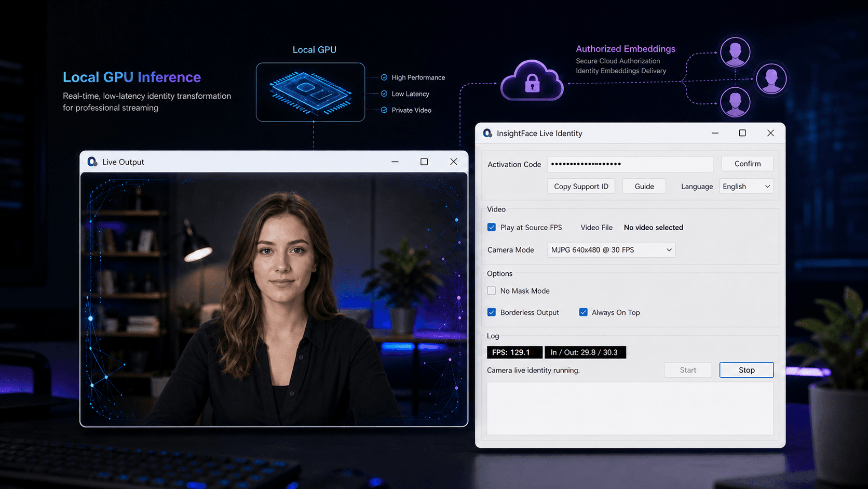Image resolution: width=868 pixels, height=489 pixels.
Task: Click the InsightFace Live Identity title bar app icon
Action: 487,133
